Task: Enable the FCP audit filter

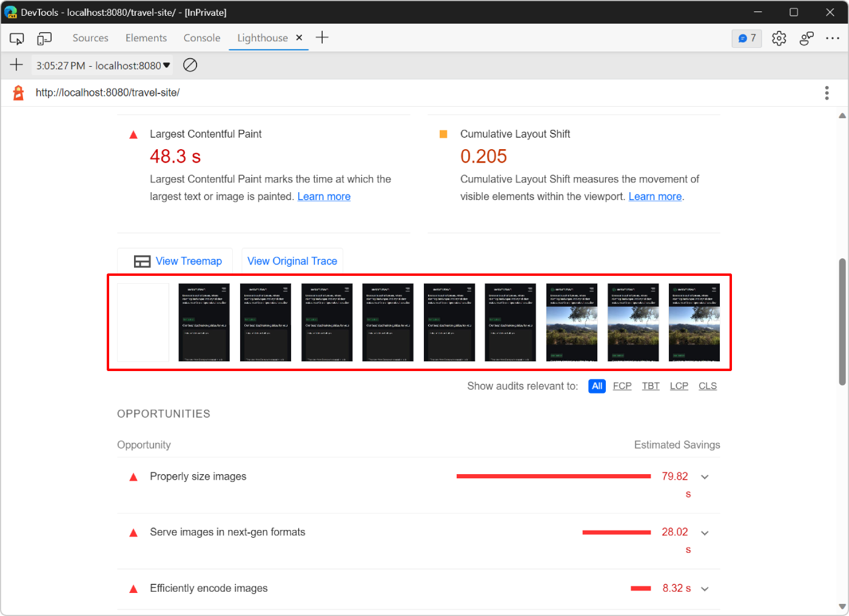Action: (x=622, y=386)
